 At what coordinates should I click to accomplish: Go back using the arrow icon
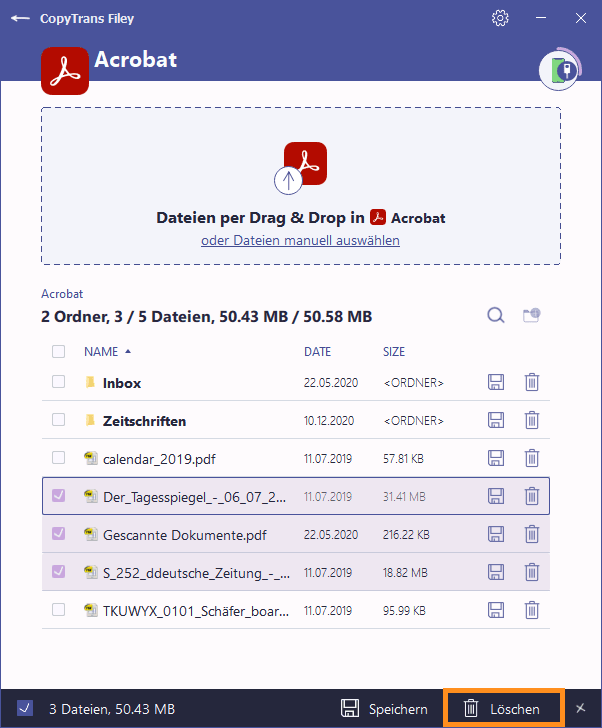tap(20, 19)
